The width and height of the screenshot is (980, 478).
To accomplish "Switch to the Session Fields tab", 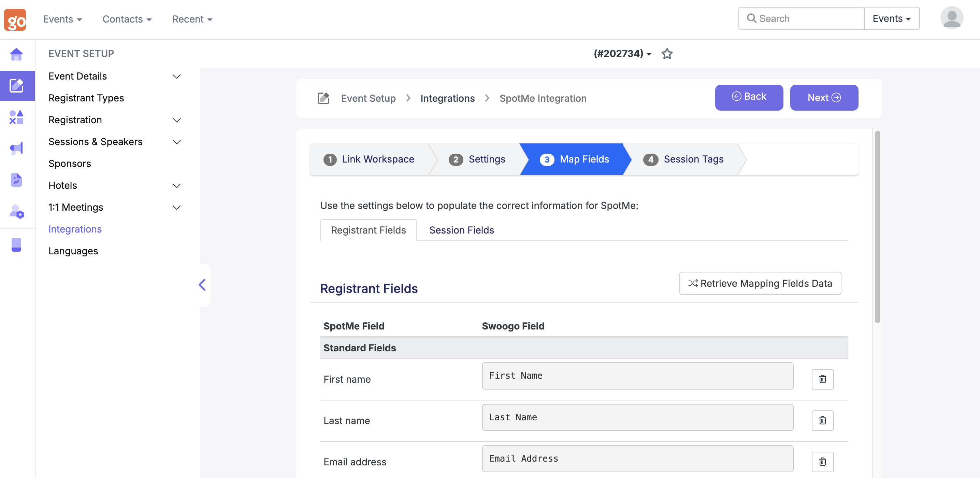I will pos(461,230).
